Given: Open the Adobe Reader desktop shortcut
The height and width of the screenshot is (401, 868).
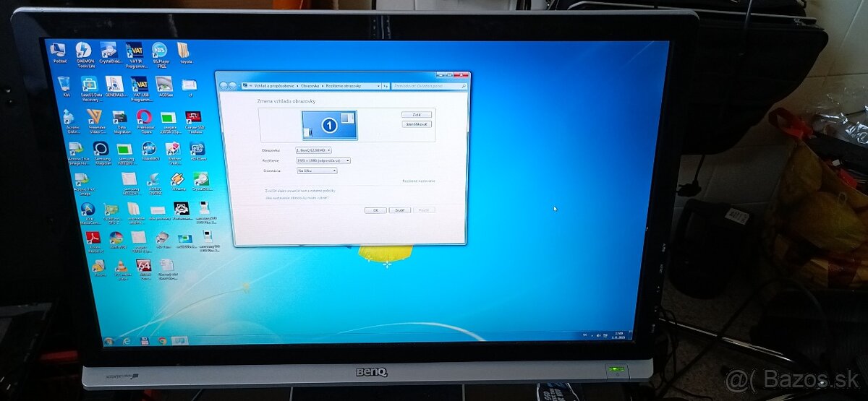Looking at the screenshot, I should click(x=95, y=241).
